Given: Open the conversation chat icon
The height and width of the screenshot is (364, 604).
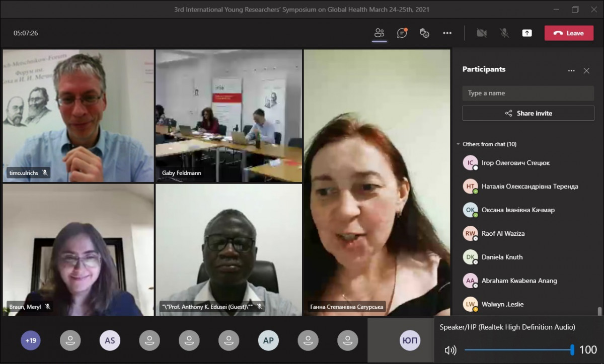Looking at the screenshot, I should tap(402, 33).
